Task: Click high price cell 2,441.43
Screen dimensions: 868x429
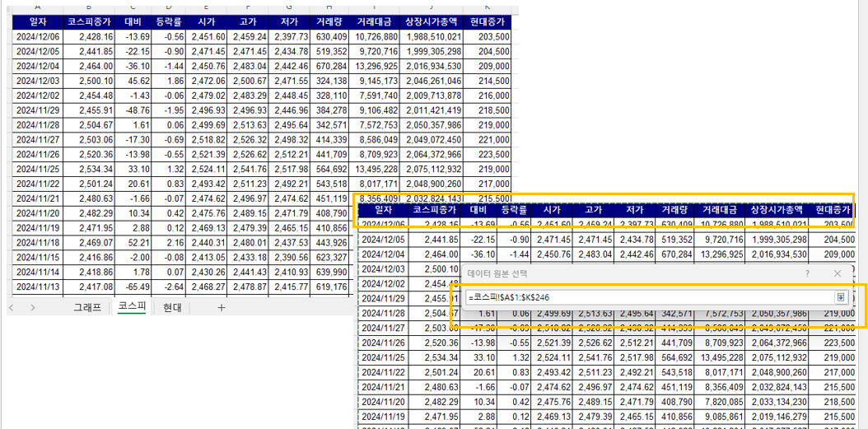Action: pyautogui.click(x=247, y=272)
